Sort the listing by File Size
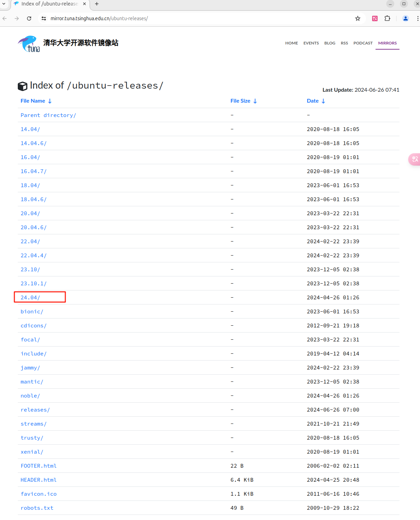This screenshot has height=520, width=420. point(244,101)
